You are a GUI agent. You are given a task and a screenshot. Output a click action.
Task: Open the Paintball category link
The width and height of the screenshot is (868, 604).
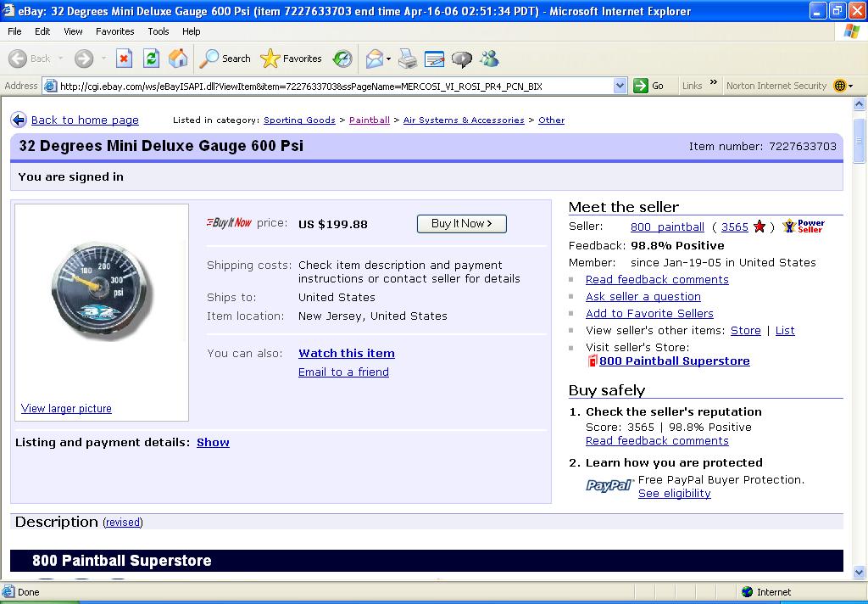point(370,120)
